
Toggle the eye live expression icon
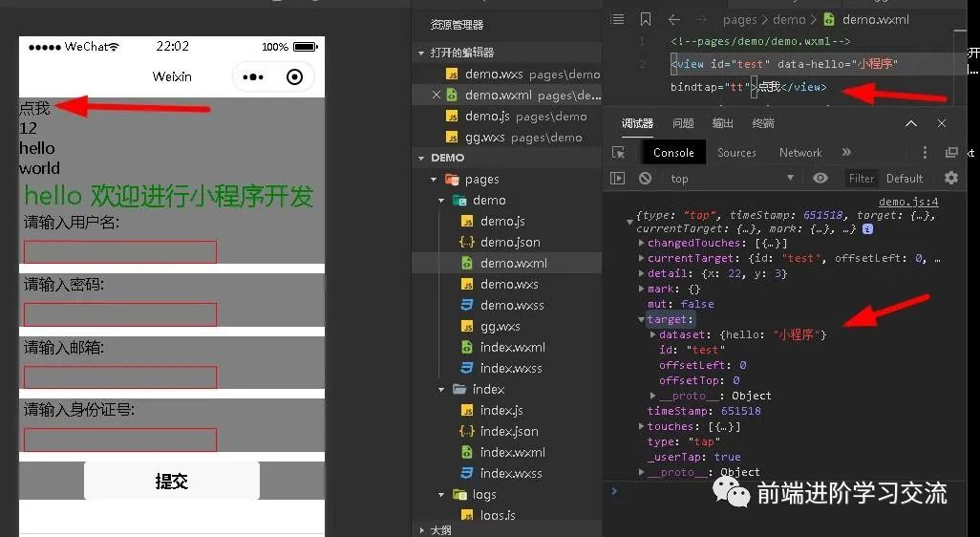(820, 178)
